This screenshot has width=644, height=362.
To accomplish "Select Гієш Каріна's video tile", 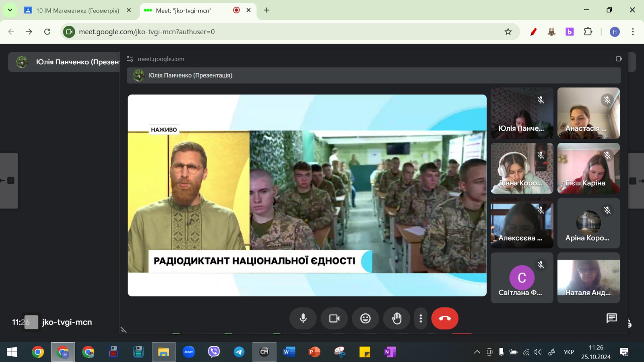I will [588, 168].
